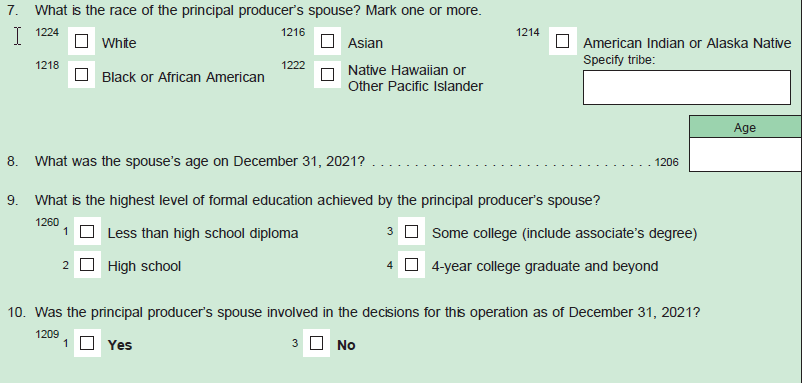Screen dimensions: 802x383
Task: Tick the Black or African American checkbox
Action: tap(81, 75)
